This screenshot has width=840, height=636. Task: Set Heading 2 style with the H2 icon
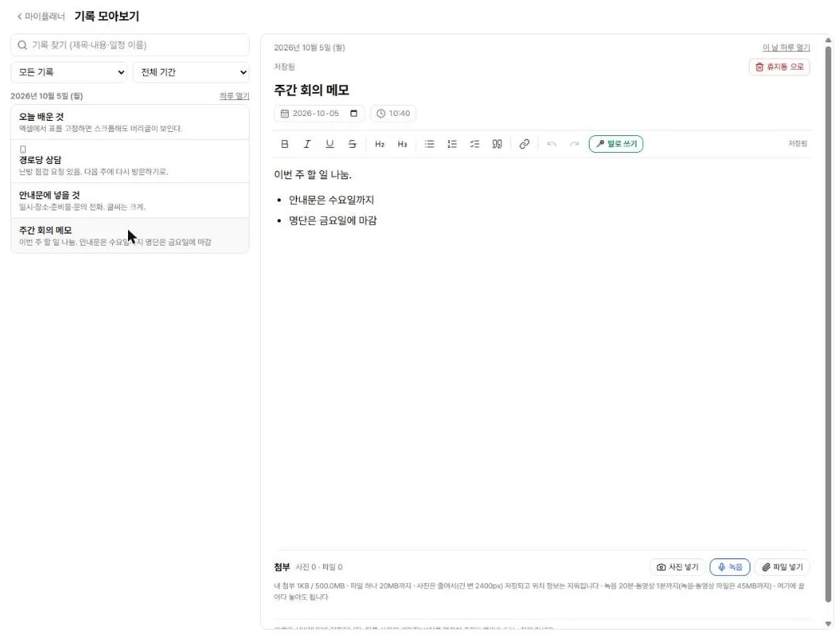(380, 143)
